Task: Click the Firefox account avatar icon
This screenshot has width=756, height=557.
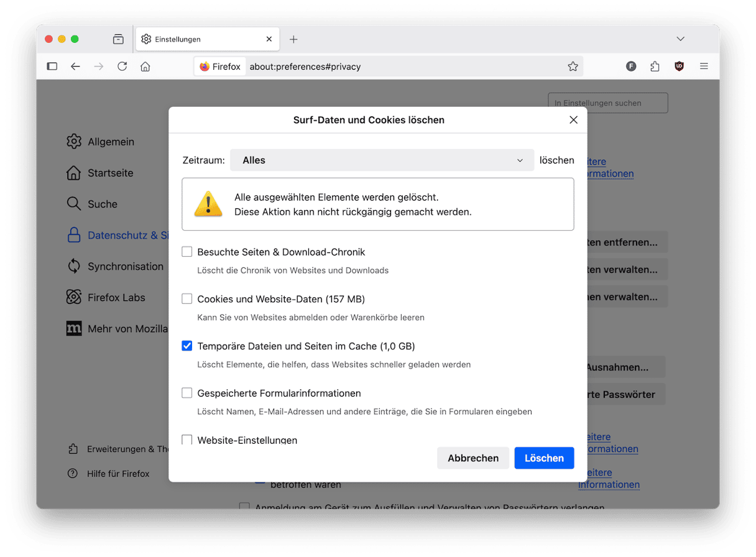Action: tap(631, 67)
